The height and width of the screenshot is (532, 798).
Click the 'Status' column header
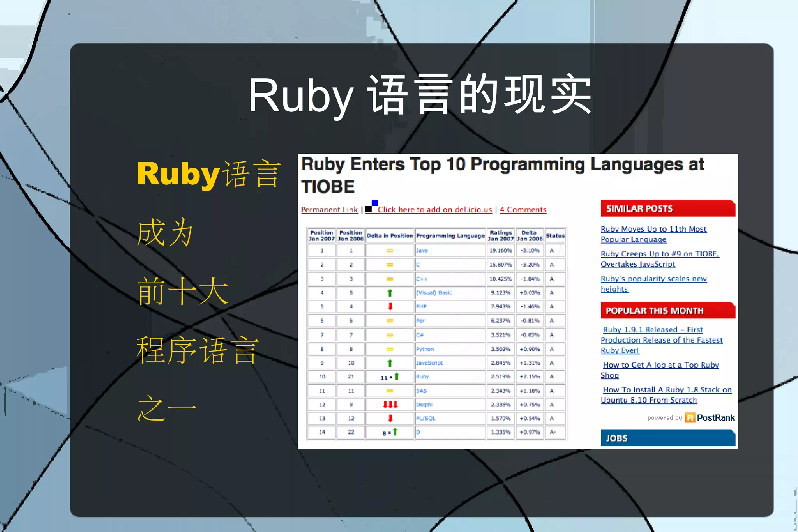point(555,236)
